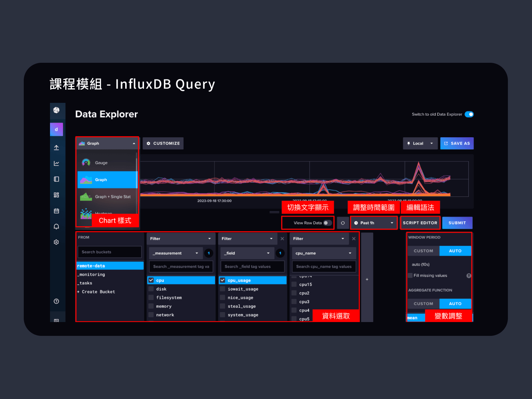
Task: Enable Fill missing values checkbox
Action: click(x=410, y=276)
